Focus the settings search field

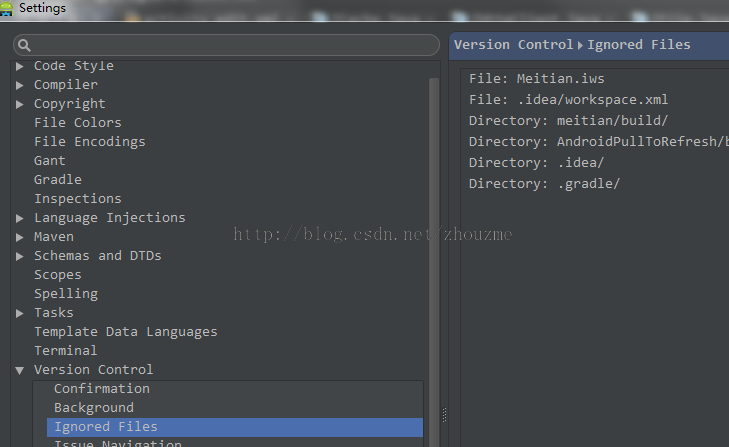coord(230,45)
